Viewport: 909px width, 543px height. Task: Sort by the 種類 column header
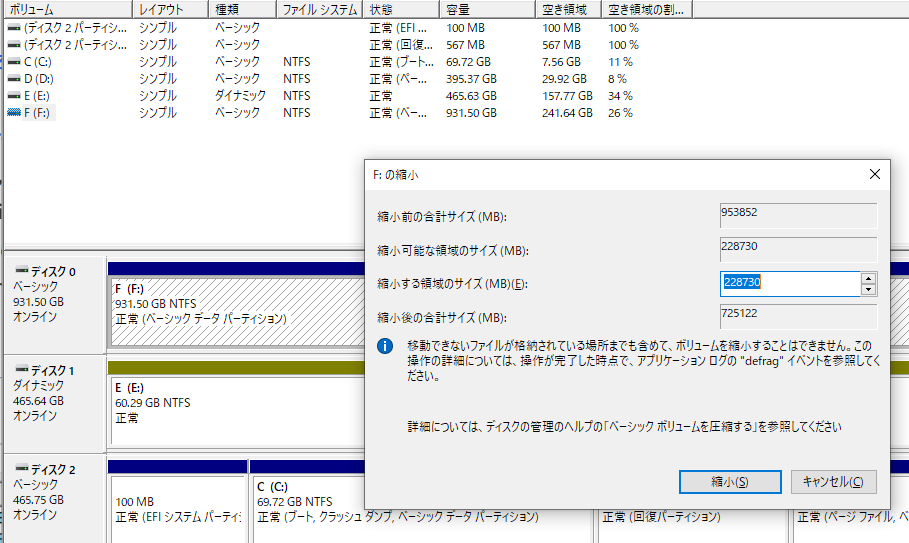click(x=242, y=9)
